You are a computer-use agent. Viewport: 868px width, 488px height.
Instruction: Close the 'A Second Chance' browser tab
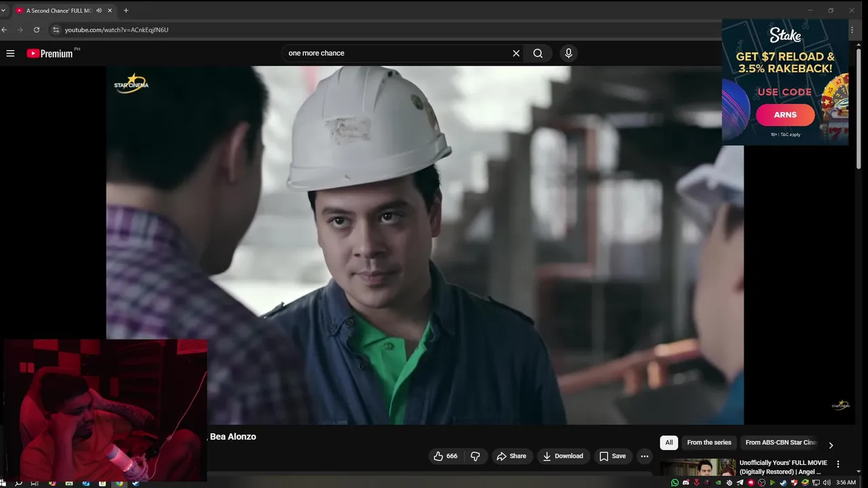click(x=110, y=10)
